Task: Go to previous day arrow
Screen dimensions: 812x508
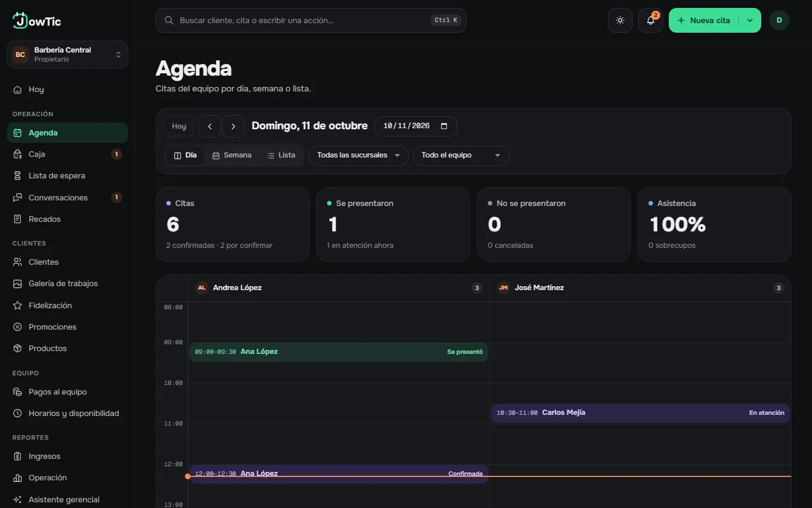Action: [210, 126]
